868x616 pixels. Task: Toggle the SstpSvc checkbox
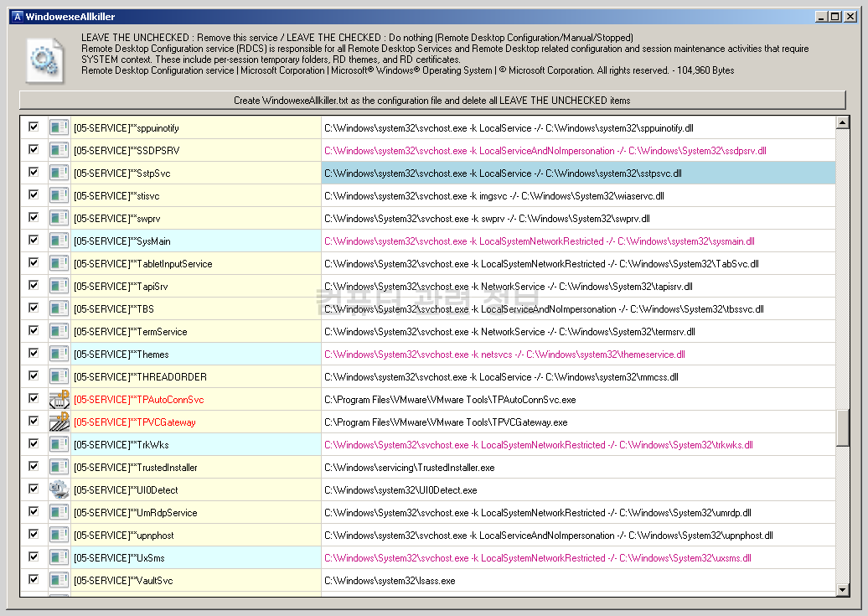(x=34, y=173)
